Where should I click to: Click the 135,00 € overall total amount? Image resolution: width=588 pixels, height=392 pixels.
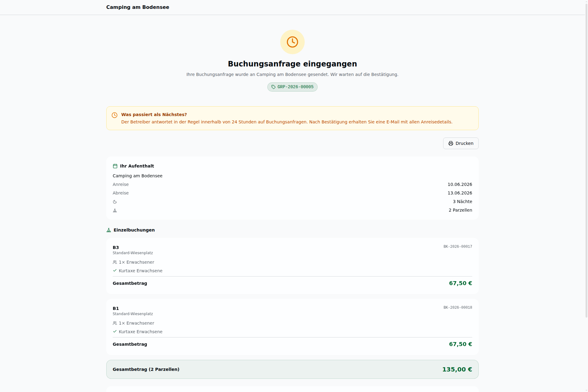click(457, 369)
